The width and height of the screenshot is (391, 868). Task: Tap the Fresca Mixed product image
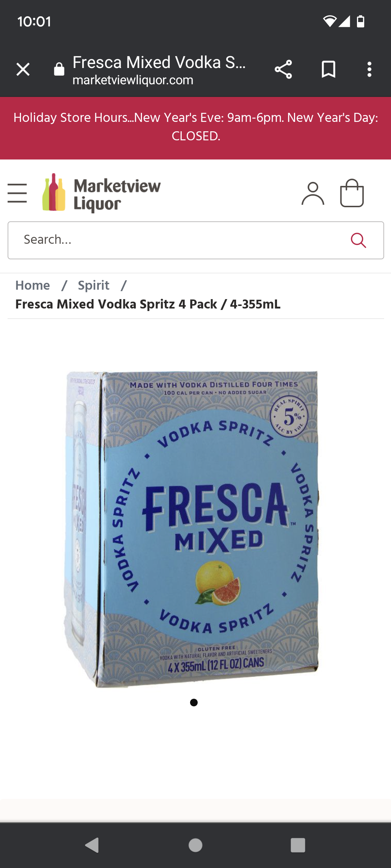pos(192,529)
